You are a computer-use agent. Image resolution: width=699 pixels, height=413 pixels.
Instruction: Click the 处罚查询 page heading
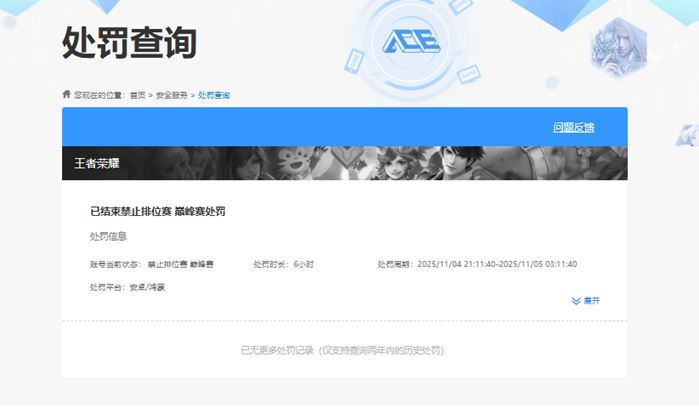129,42
